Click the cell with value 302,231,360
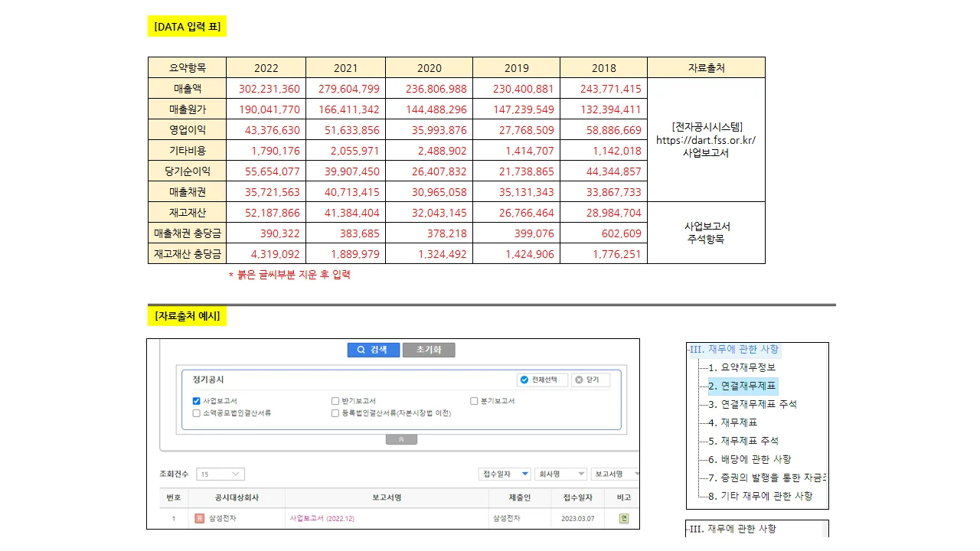Viewport: 980px width, 551px height. coord(266,88)
